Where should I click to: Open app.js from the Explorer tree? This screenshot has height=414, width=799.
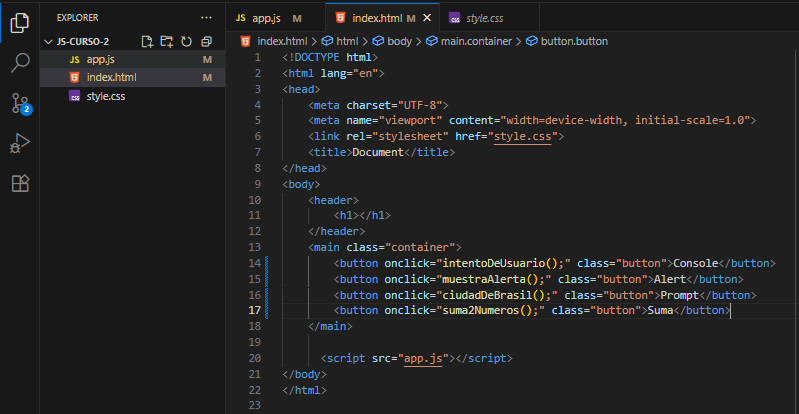click(132, 60)
